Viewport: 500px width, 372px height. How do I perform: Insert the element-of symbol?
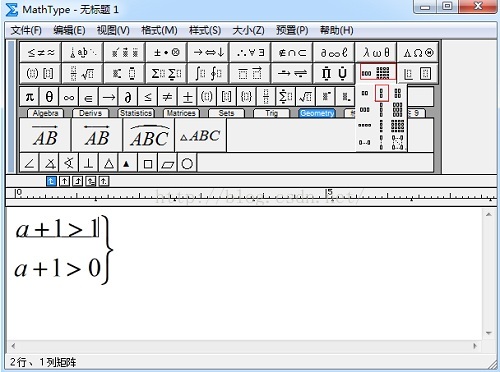(88, 97)
